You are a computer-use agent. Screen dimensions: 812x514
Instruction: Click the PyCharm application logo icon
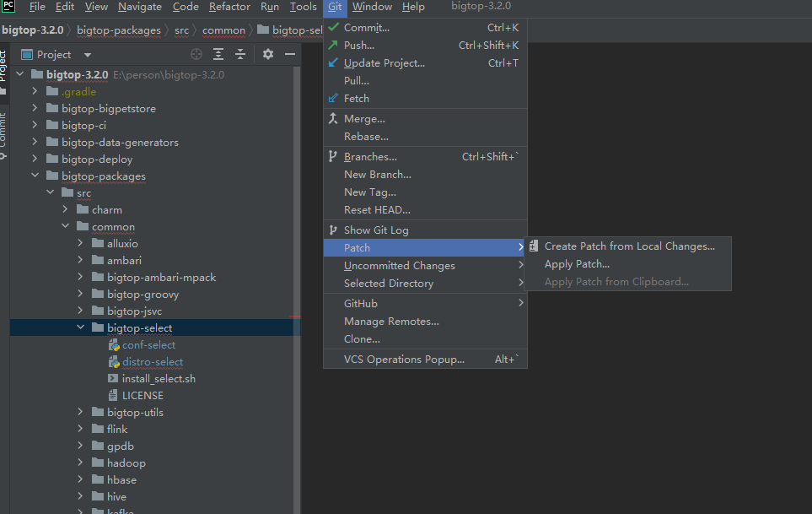coord(8,6)
